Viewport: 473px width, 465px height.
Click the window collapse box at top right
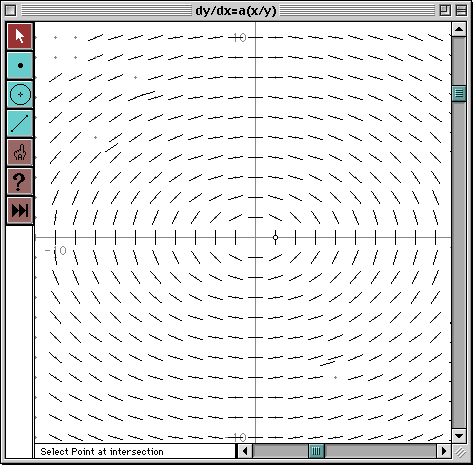[x=461, y=10]
